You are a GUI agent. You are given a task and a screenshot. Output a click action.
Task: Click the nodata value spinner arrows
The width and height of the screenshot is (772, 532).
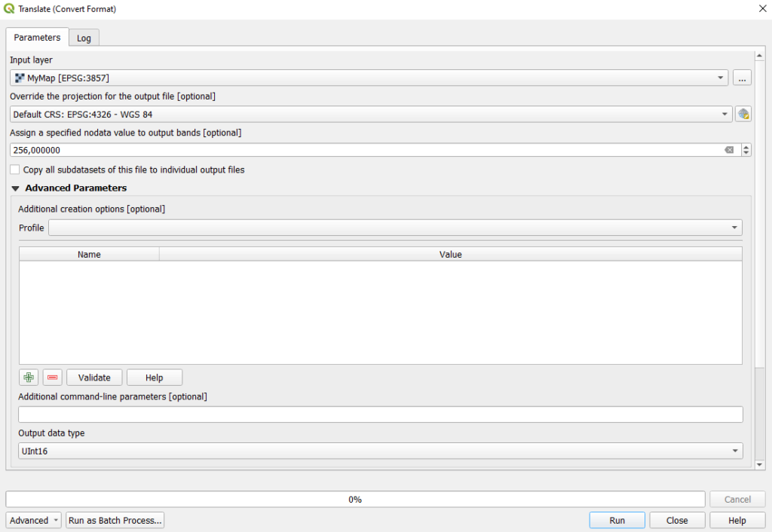coord(746,150)
